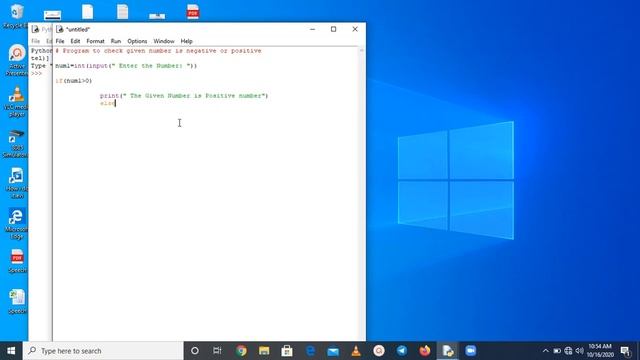Click the network globe tray icon
The image size is (640, 360).
pyautogui.click(x=568, y=351)
